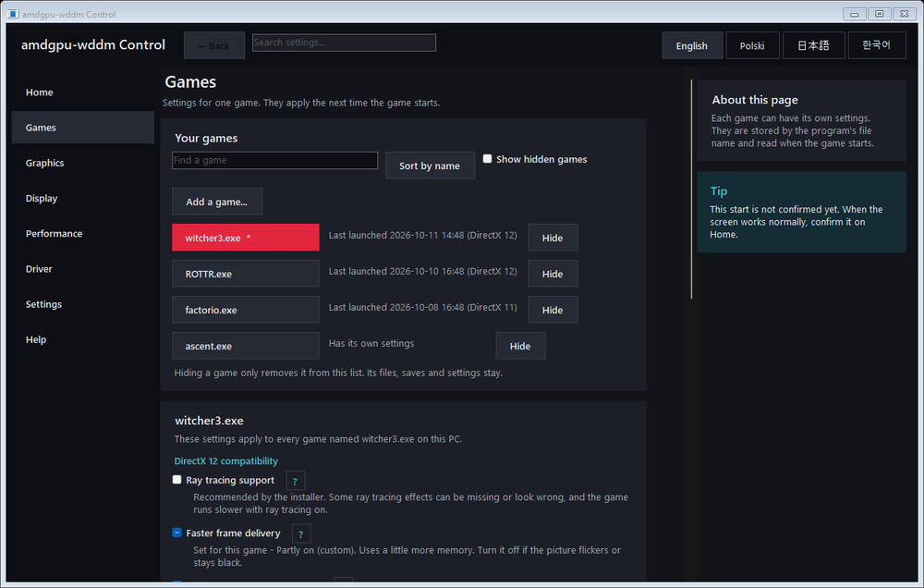Click the About this page heading
The image size is (924, 588).
[755, 100]
